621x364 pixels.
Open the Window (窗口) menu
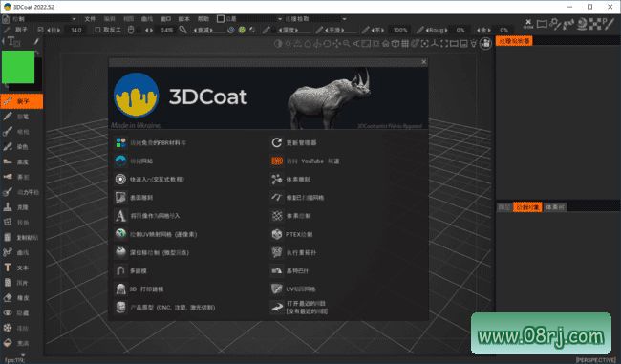(165, 18)
